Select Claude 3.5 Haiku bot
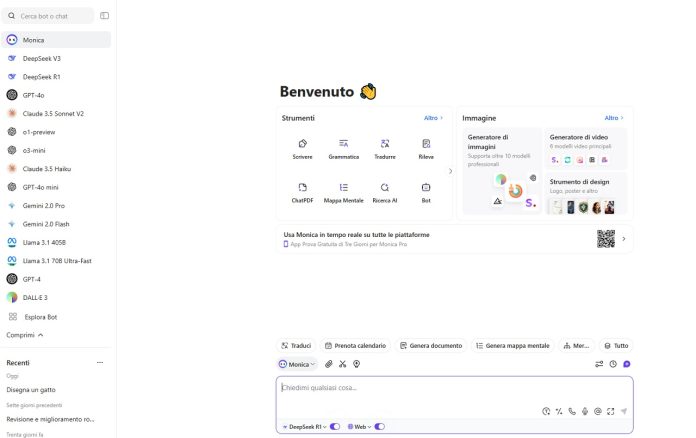The width and height of the screenshot is (696, 438). coord(56,169)
